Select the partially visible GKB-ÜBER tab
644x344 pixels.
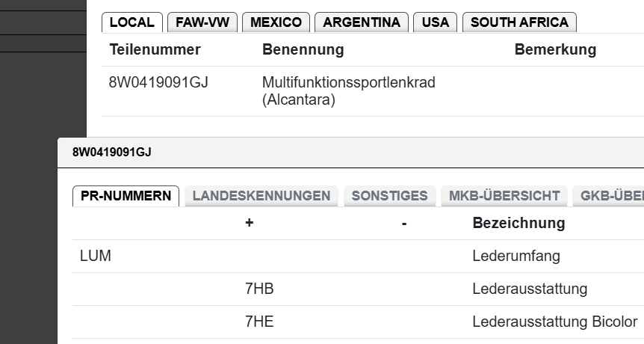coord(608,196)
